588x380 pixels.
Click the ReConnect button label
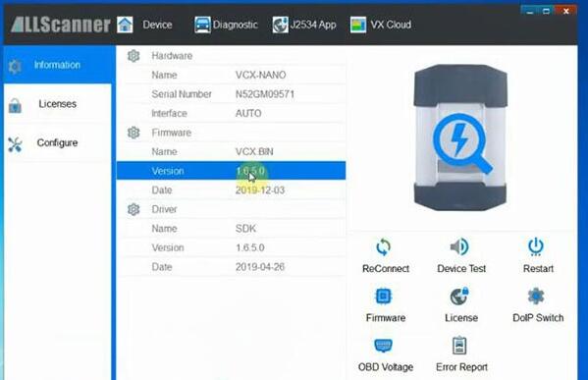click(x=386, y=269)
